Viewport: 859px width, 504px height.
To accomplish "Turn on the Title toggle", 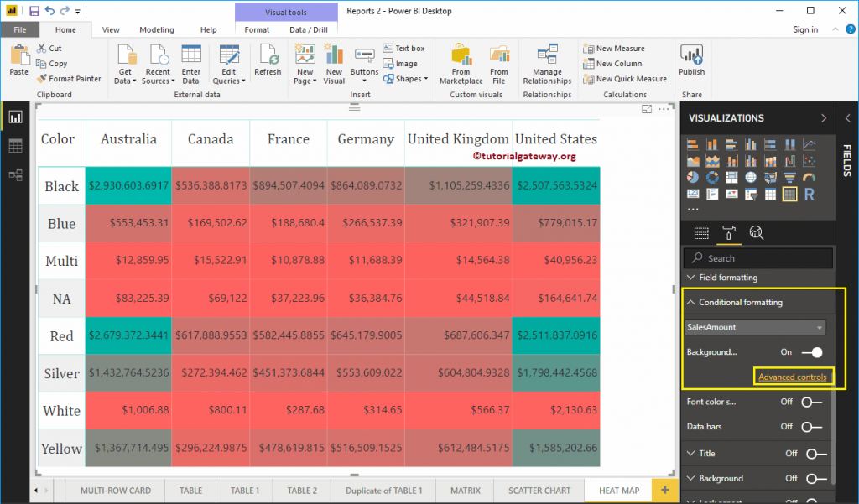I will pyautogui.click(x=814, y=453).
